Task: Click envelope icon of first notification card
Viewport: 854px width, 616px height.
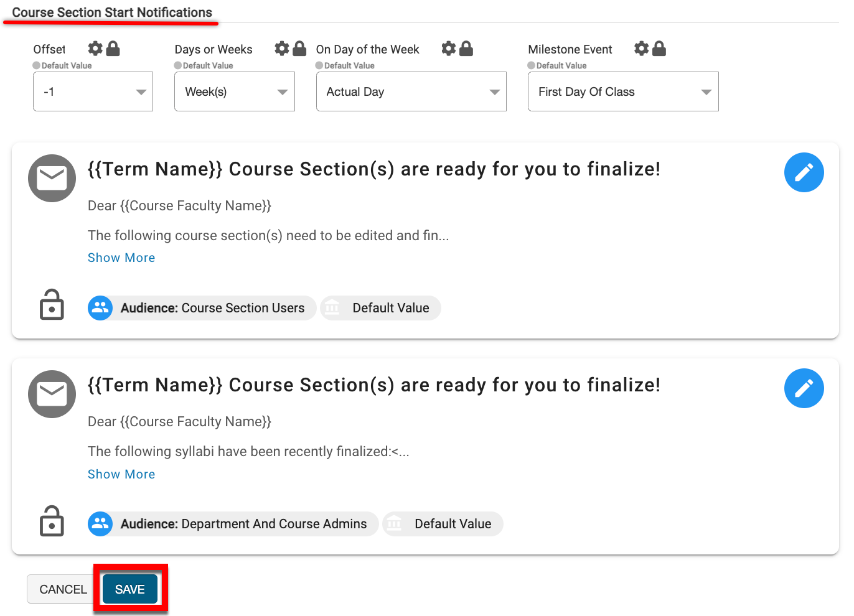Action: click(x=52, y=179)
